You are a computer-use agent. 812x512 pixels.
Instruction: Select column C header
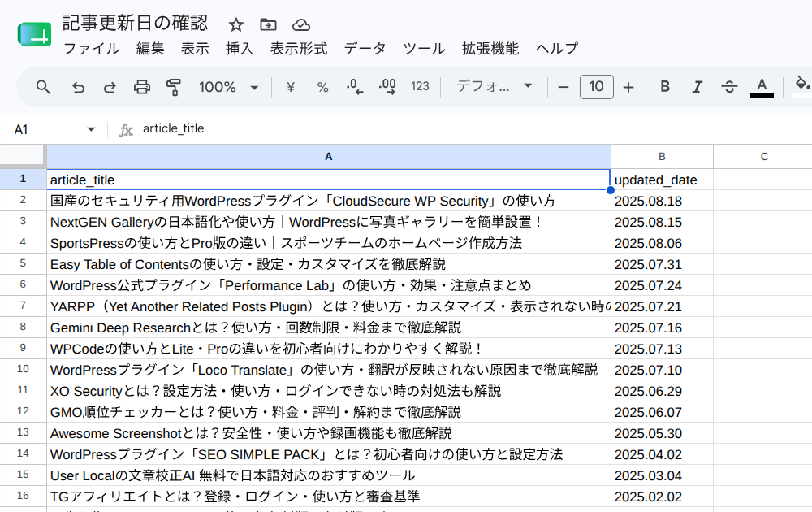coord(764,157)
